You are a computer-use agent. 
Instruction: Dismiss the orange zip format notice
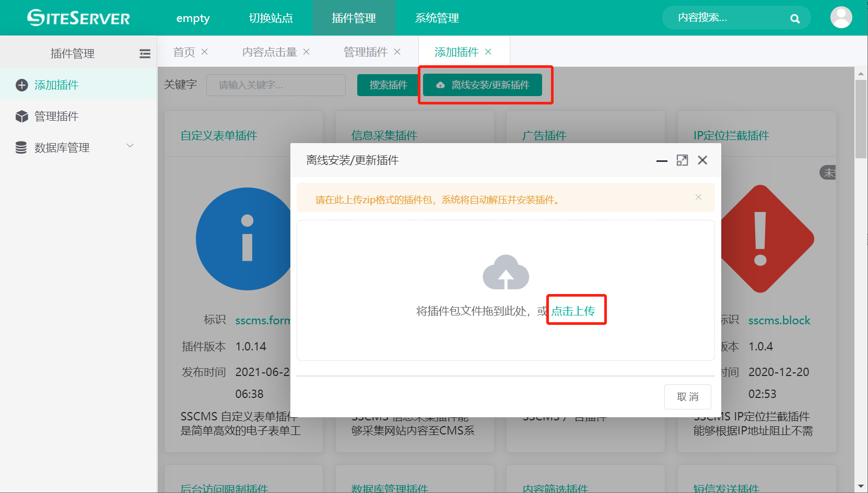tap(698, 197)
